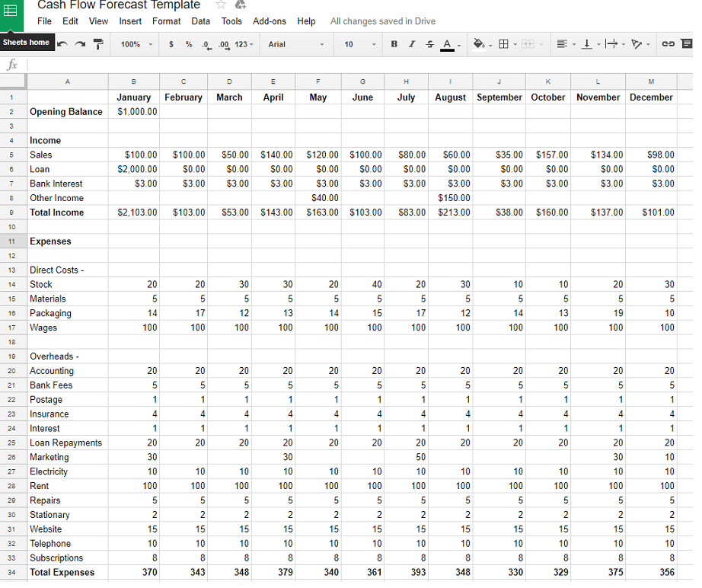Open the zoom level 100% dropdown
The height and width of the screenshot is (588, 702).
click(136, 45)
